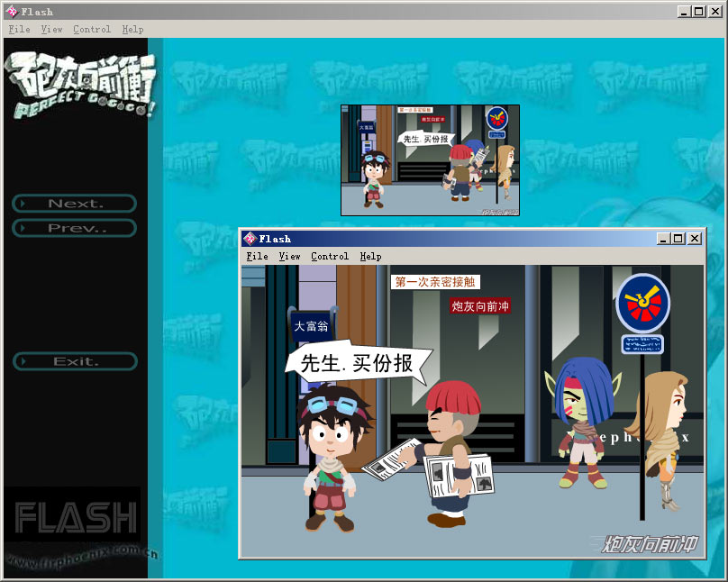Click the Perfect Go Go Go logo
The height and width of the screenshot is (582, 728).
click(83, 86)
